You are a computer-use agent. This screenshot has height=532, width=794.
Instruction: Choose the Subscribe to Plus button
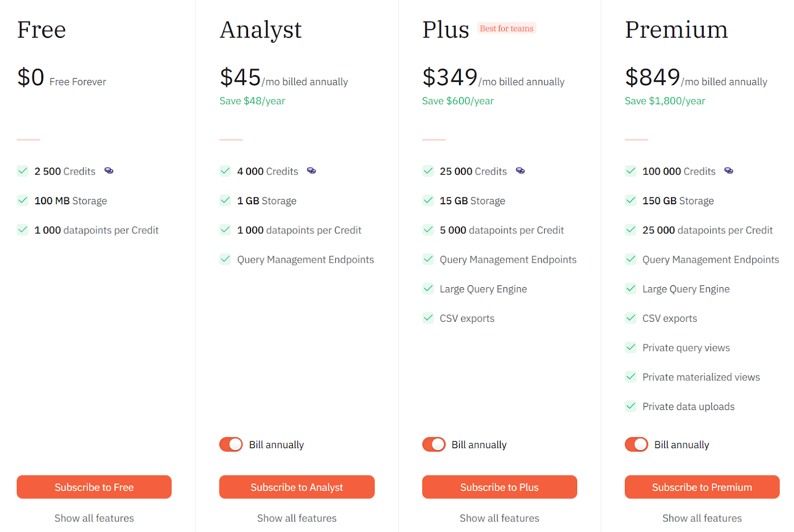500,487
